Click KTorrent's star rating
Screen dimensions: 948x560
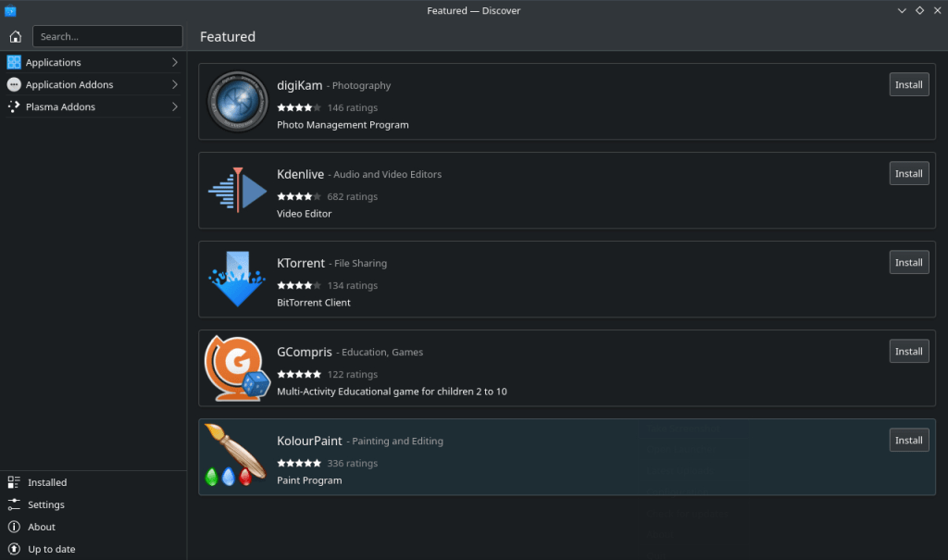299,285
